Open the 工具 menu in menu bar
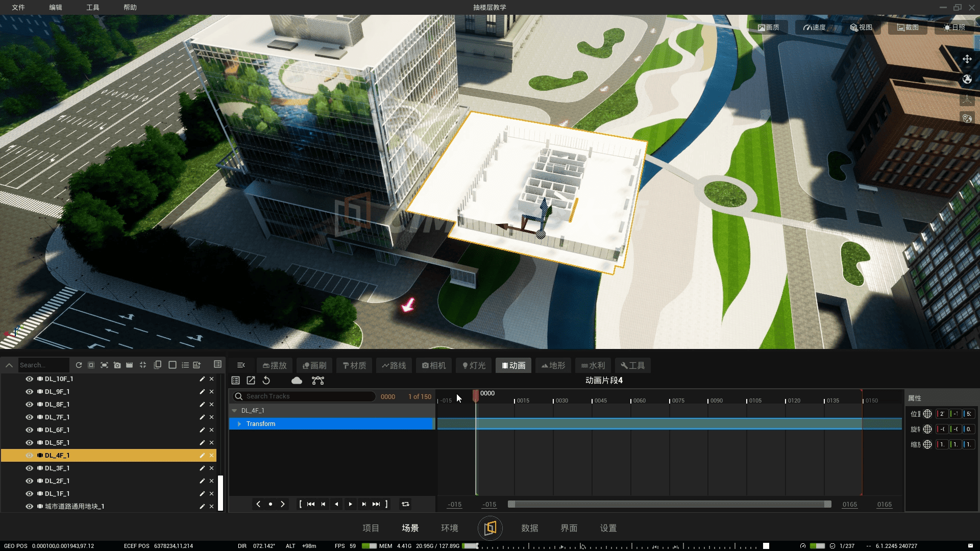The height and width of the screenshot is (551, 980). [x=92, y=7]
